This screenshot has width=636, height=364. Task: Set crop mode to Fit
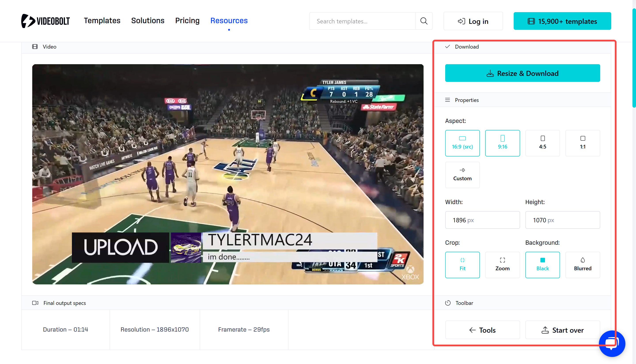point(462,265)
